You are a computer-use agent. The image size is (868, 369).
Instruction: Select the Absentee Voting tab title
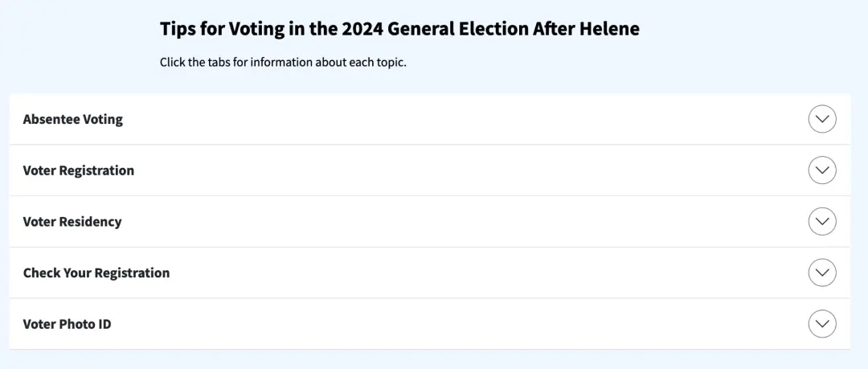(x=73, y=119)
